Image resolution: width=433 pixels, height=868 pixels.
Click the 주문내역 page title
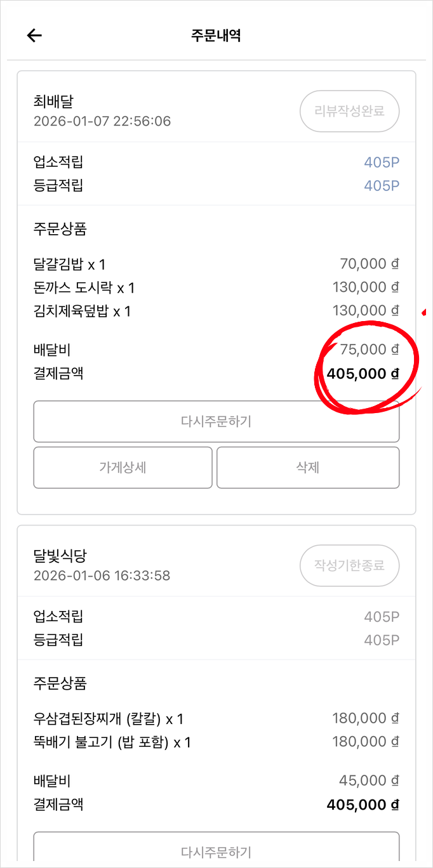tap(216, 36)
